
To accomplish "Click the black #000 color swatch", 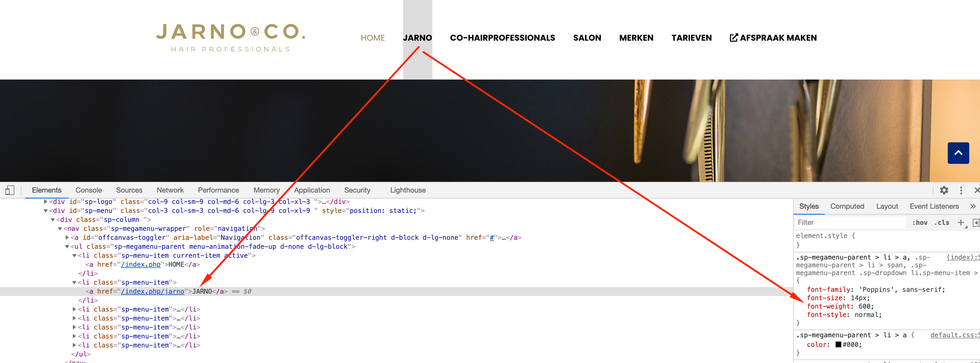I will click(838, 344).
